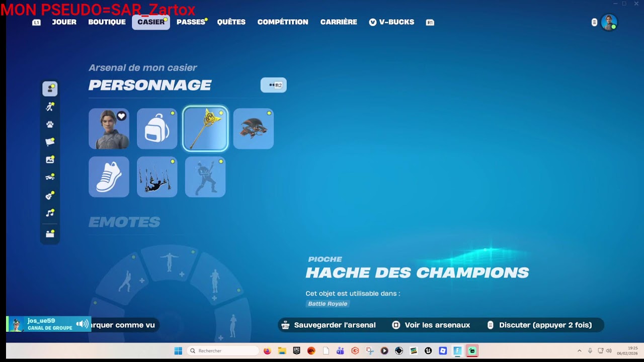Image resolution: width=644 pixels, height=362 pixels.
Task: Open the V-BUCKS tab
Action: click(x=392, y=22)
